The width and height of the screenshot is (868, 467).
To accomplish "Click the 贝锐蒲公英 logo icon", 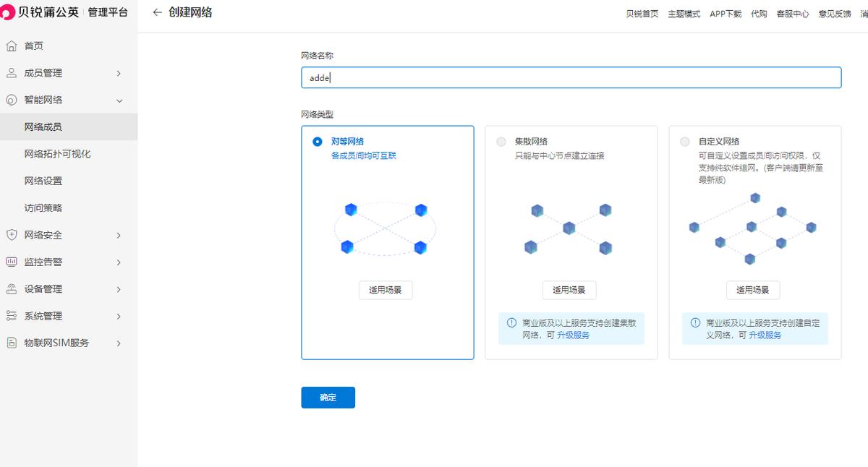I will click(10, 11).
